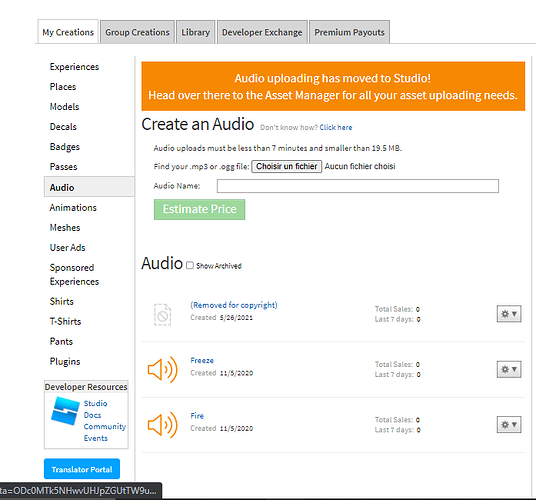Image resolution: width=536 pixels, height=500 pixels.
Task: Select Badges in the sidebar
Action: (65, 147)
